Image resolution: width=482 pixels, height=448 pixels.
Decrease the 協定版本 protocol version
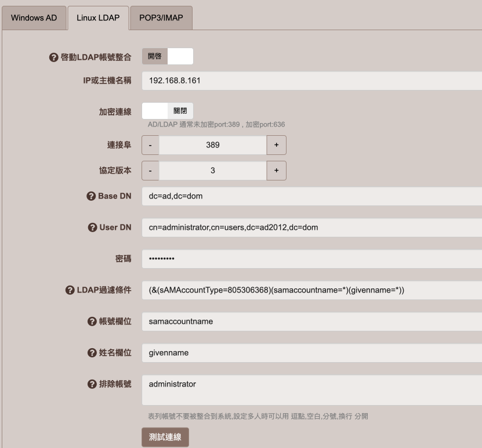150,171
